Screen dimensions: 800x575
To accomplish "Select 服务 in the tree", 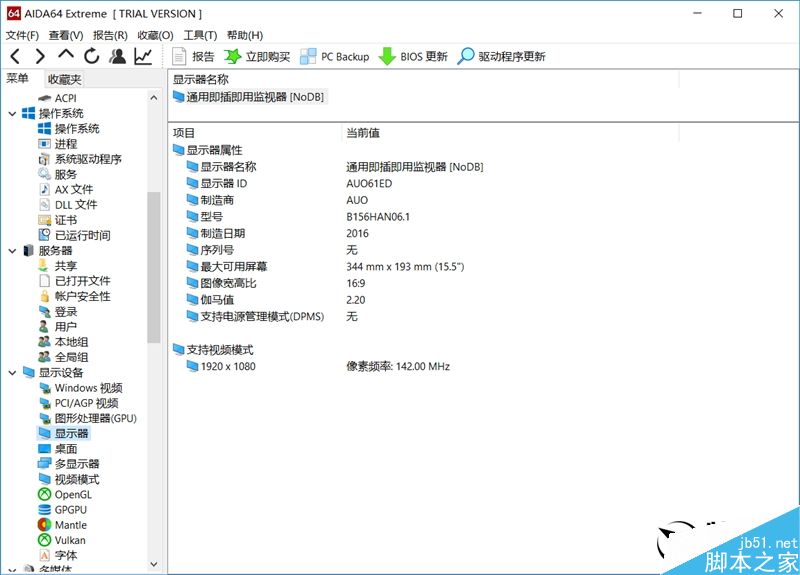I will 58,174.
